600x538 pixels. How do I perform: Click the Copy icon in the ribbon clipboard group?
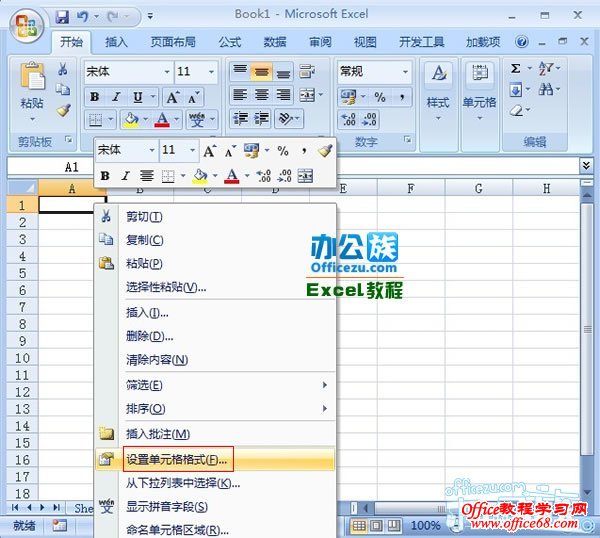[63, 90]
